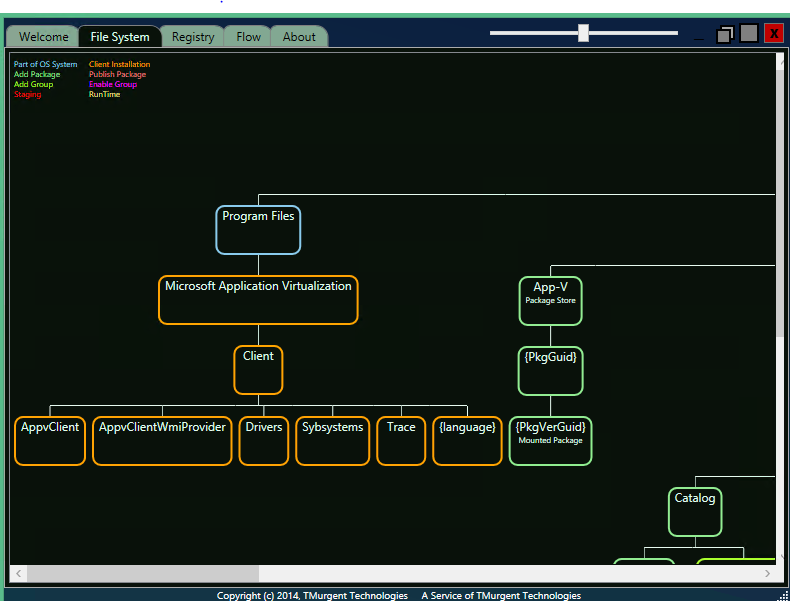Click the Sybsystems node

333,440
